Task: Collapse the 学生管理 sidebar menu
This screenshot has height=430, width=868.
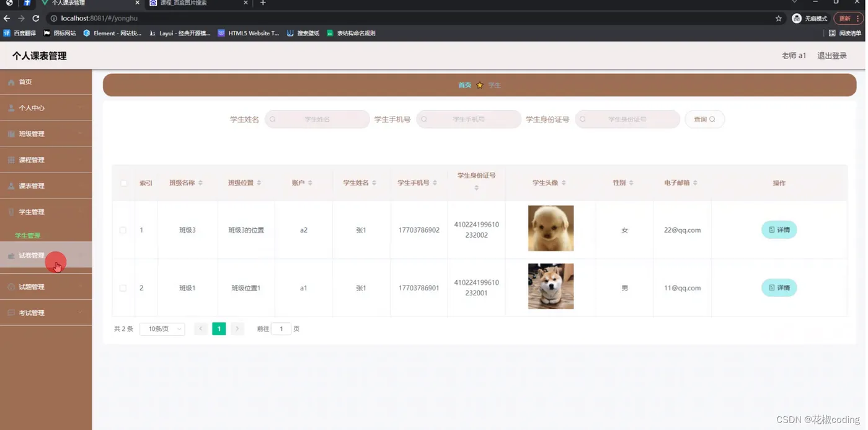Action: click(46, 212)
